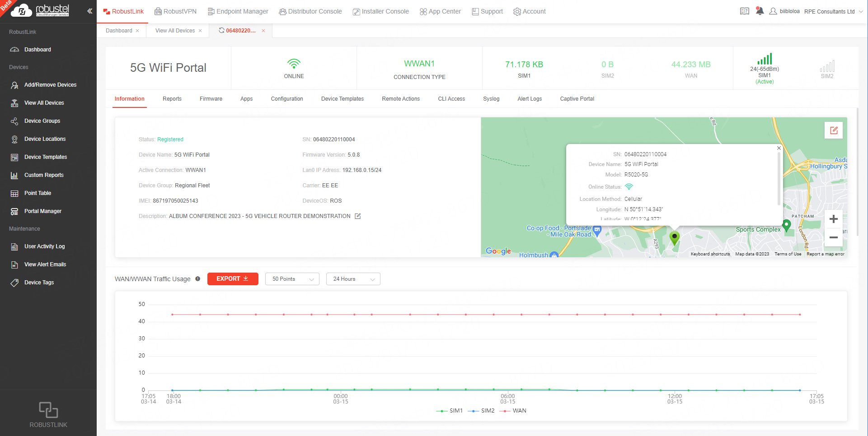Screen dimensions: 868x436
Task: Open RobustVPN in top navigation
Action: pyautogui.click(x=175, y=11)
